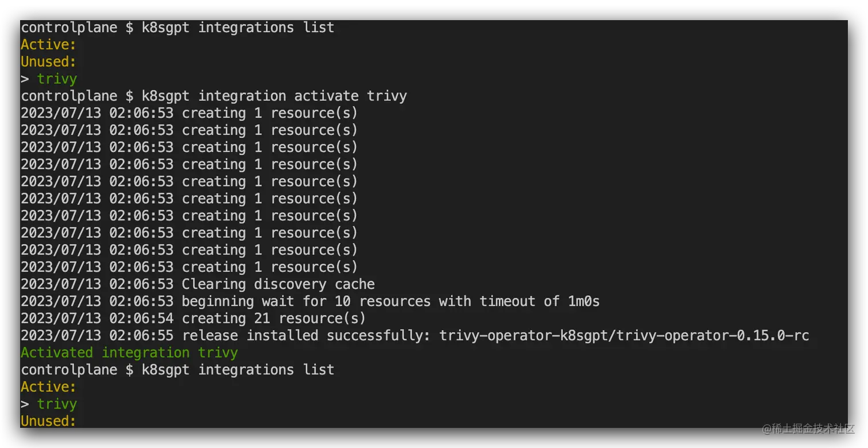Select the '02:06:54' timestamp
Image resolution: width=868 pixels, height=448 pixels.
tap(141, 318)
